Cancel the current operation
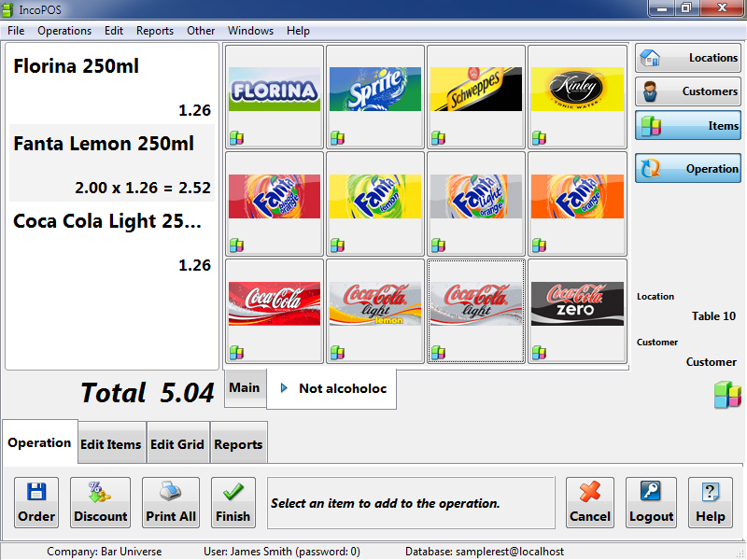The width and height of the screenshot is (747, 560). coord(590,503)
